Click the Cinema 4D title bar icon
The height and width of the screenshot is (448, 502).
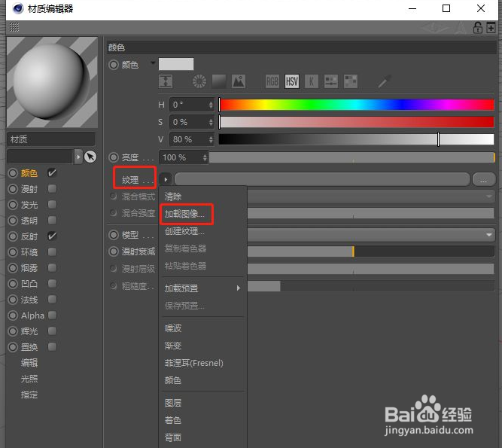point(18,8)
